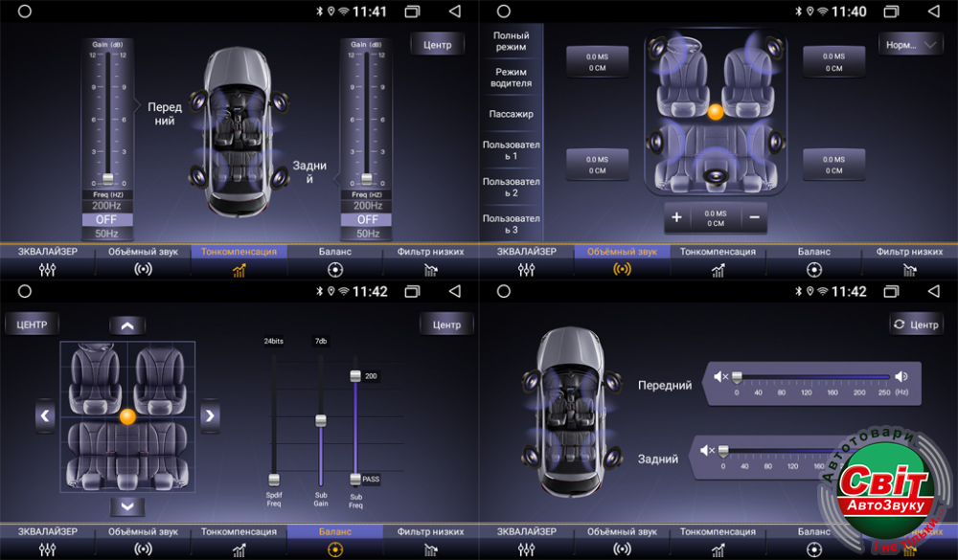The width and height of the screenshot is (958, 560).
Task: Mute the Задний channel speaker icon
Action: [x=708, y=450]
